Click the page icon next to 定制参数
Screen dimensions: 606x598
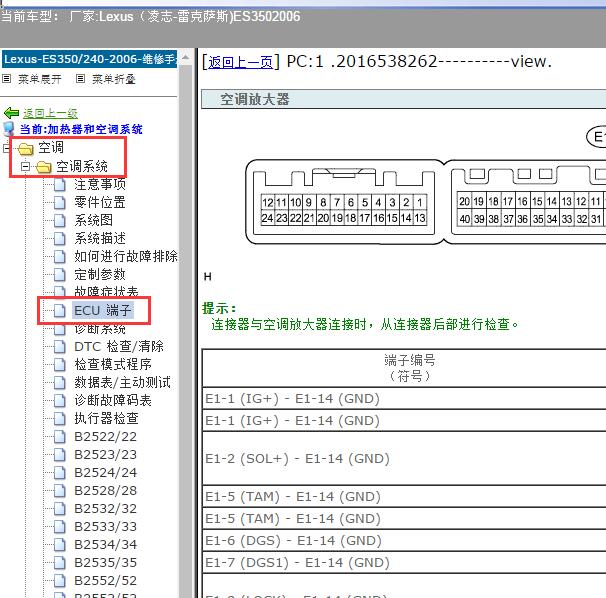60,274
